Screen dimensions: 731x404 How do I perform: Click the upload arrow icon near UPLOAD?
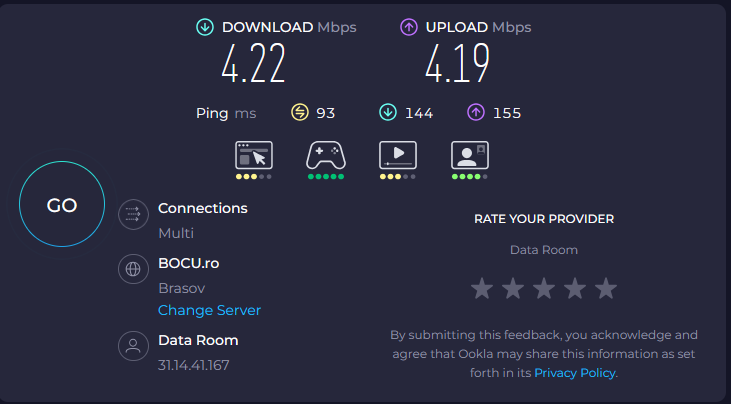409,28
